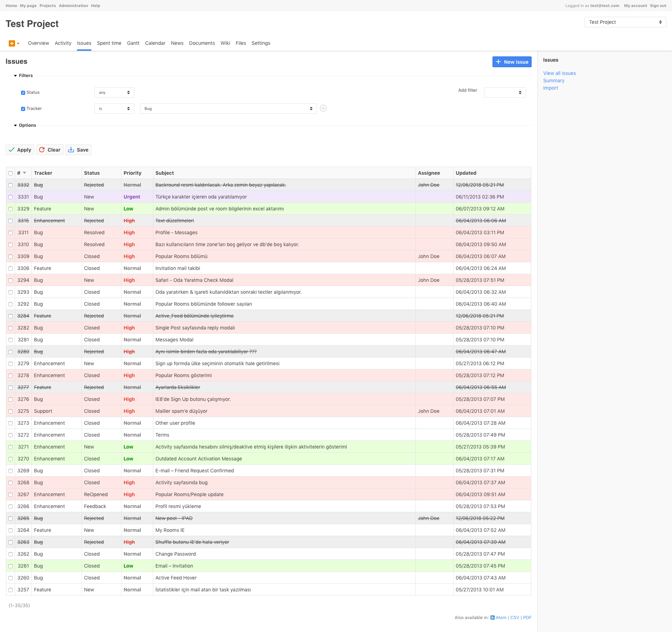Switch to the Gantt tab

[x=132, y=43]
